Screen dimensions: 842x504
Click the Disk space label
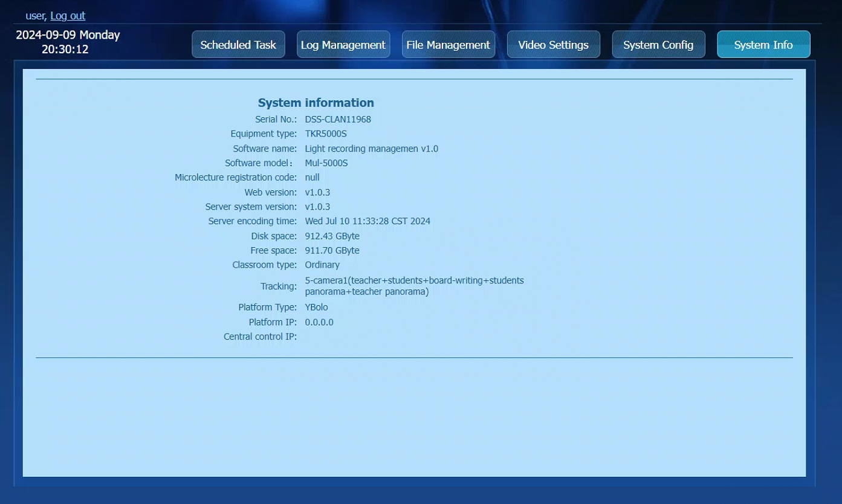coord(274,236)
